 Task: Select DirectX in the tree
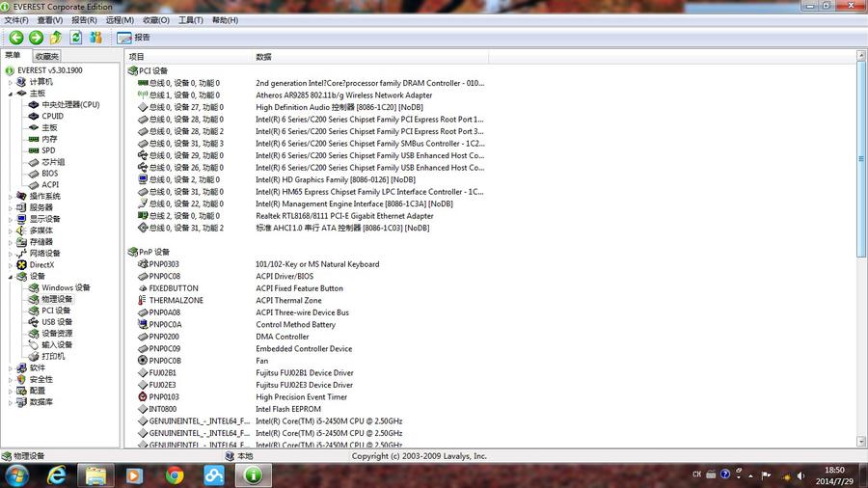pos(41,265)
